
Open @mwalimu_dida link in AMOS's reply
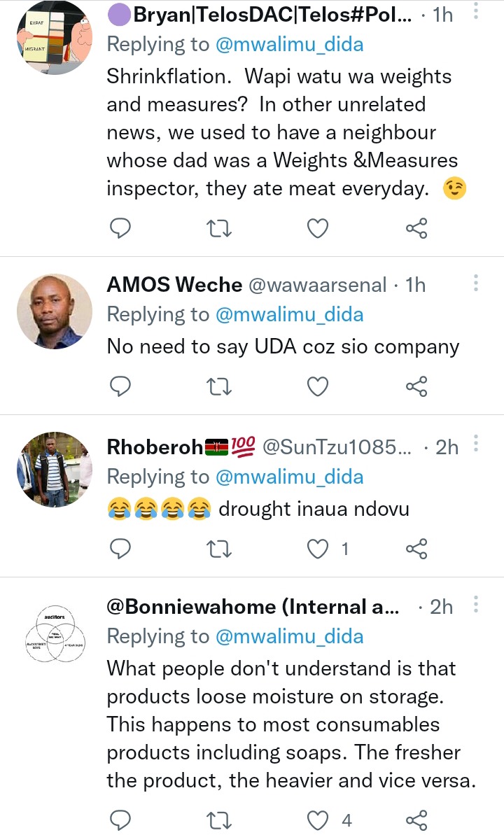point(289,314)
